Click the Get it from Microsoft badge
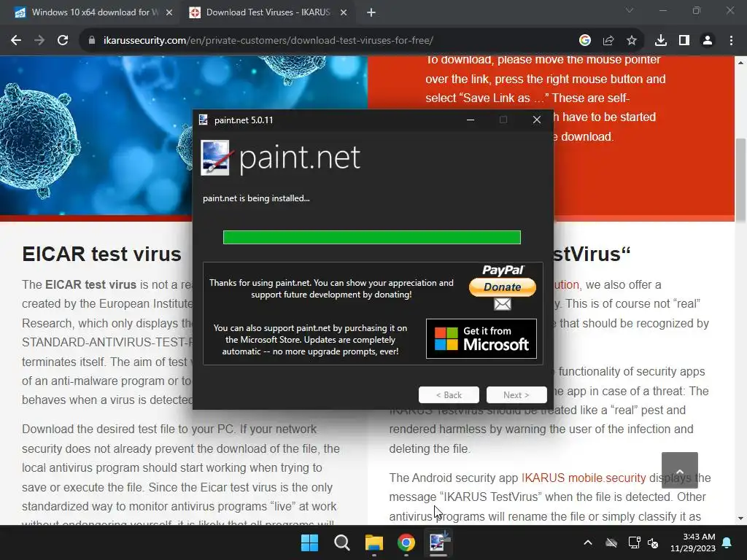 coord(481,338)
